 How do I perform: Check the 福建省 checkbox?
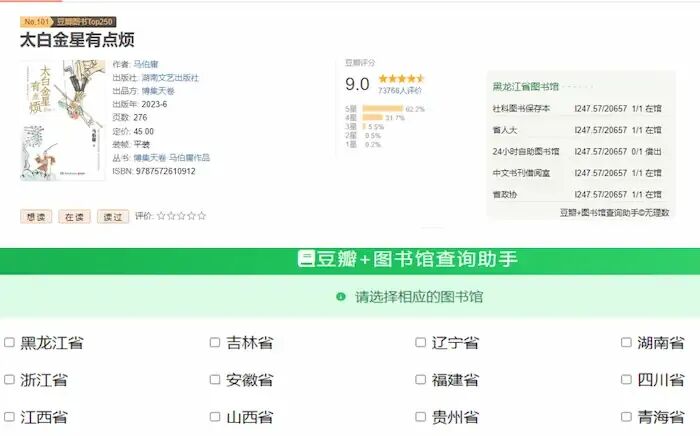click(x=421, y=379)
